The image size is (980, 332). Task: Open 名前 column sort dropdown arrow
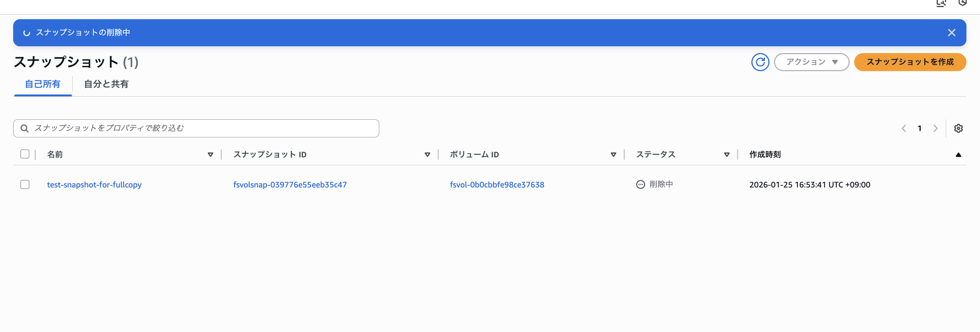pyautogui.click(x=210, y=155)
